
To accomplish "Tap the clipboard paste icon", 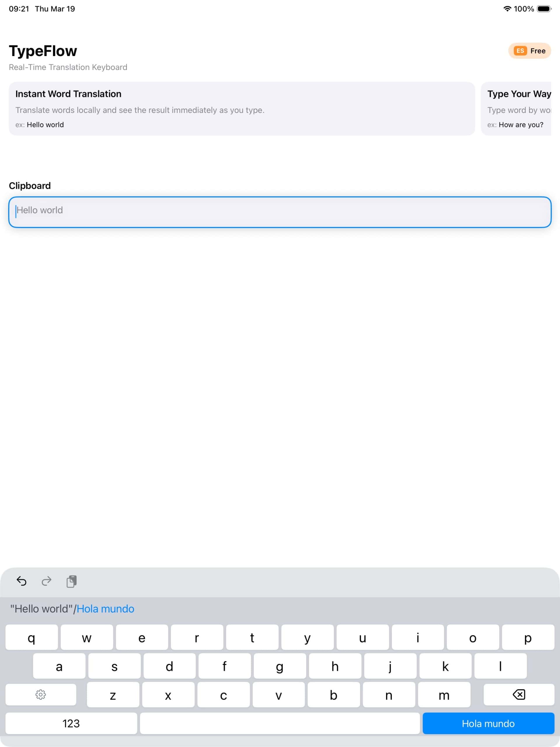I will click(x=71, y=581).
